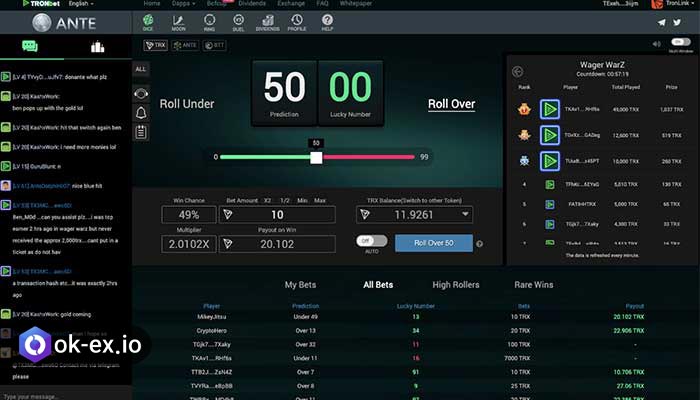The image size is (700, 400).
Task: Open the Whitepaper menu item
Action: [356, 4]
